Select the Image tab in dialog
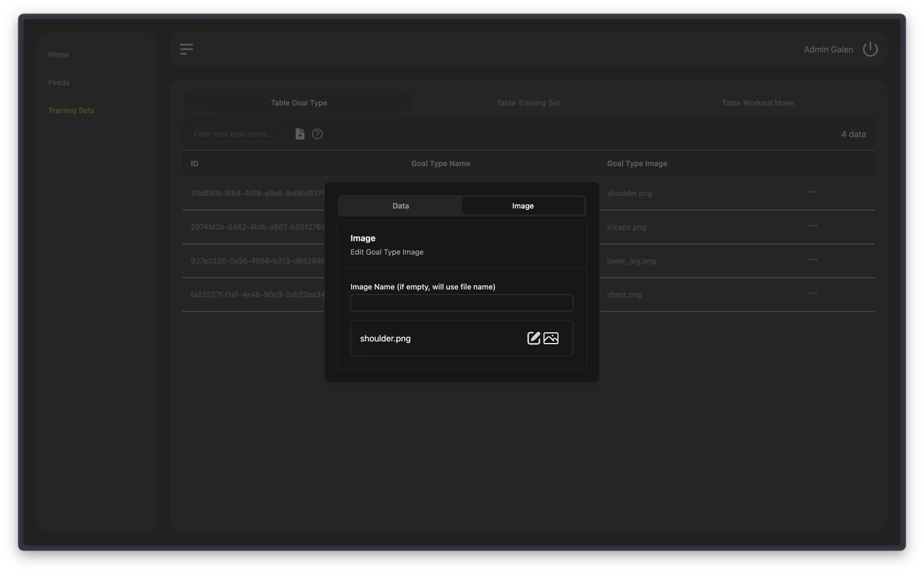The width and height of the screenshot is (924, 573). 523,206
